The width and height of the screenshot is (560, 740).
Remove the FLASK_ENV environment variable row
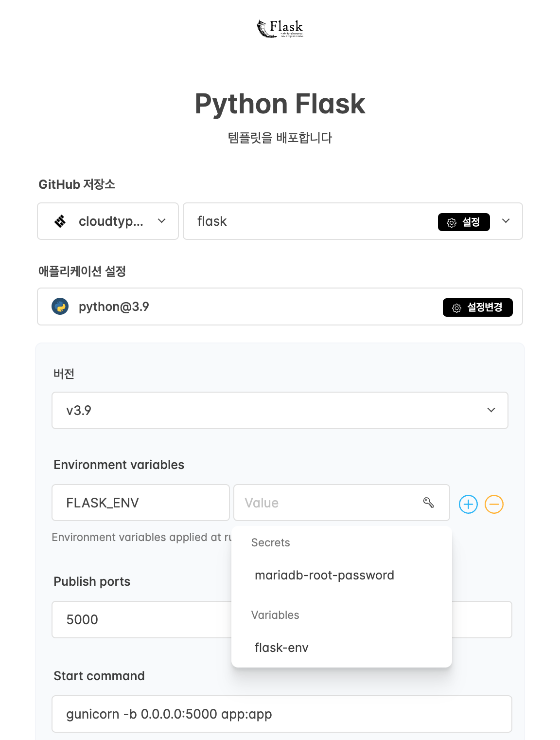(494, 504)
